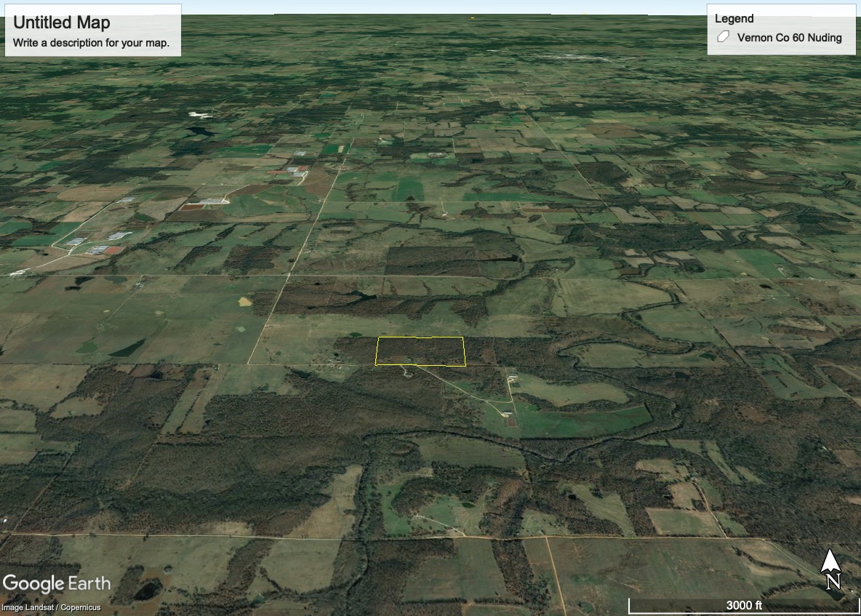This screenshot has width=861, height=616.
Task: Click inside the yellow outlined parcel
Action: pos(420,352)
